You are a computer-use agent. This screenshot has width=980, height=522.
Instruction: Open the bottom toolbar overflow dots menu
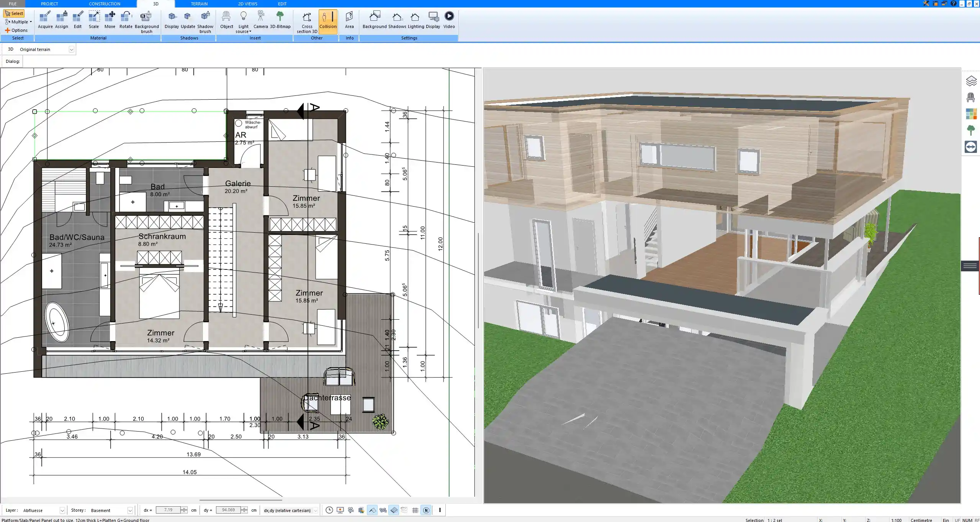click(x=440, y=510)
